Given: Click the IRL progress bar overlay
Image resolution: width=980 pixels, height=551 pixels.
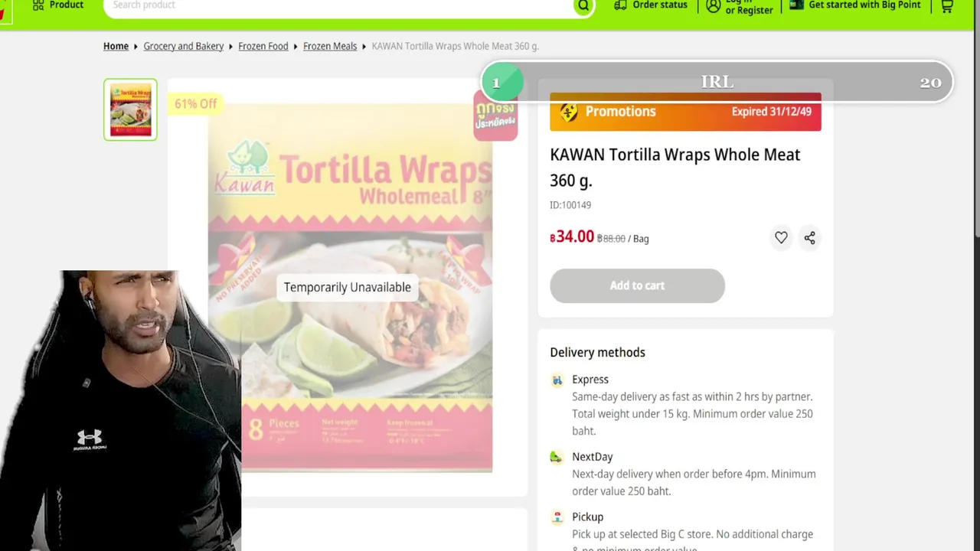Looking at the screenshot, I should 717,82.
